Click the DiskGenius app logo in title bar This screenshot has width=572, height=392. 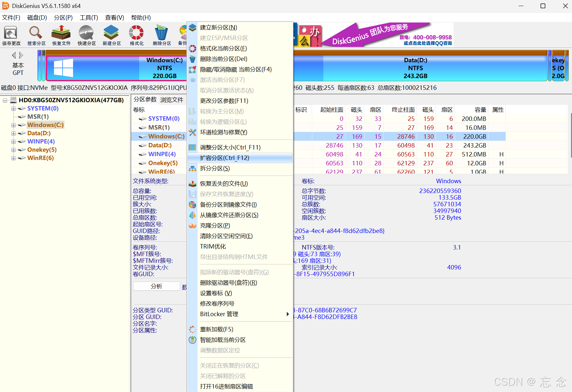click(6, 6)
